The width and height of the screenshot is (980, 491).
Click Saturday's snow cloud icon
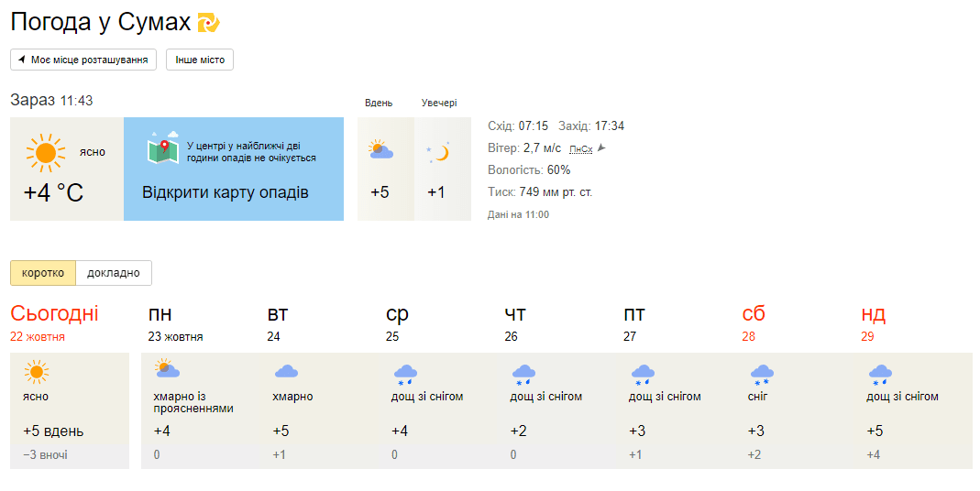point(761,375)
